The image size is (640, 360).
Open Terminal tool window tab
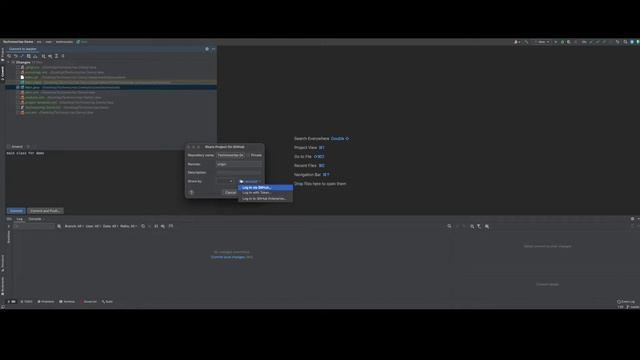point(67,302)
